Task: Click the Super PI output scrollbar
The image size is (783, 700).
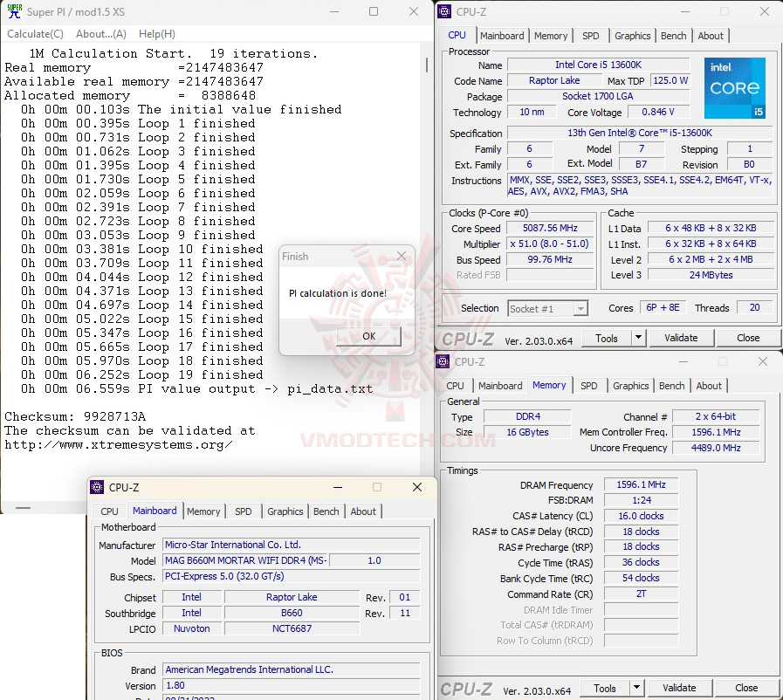Action: click(427, 65)
